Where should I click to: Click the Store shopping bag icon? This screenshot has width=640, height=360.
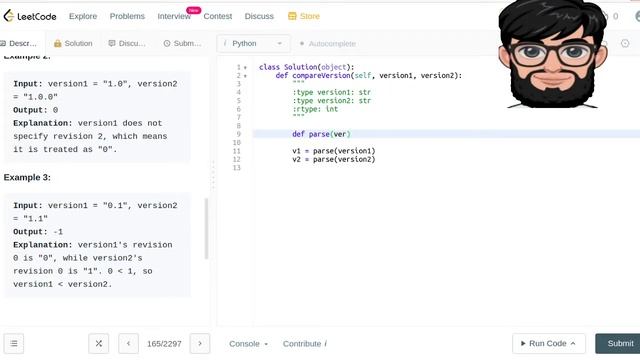coord(292,16)
